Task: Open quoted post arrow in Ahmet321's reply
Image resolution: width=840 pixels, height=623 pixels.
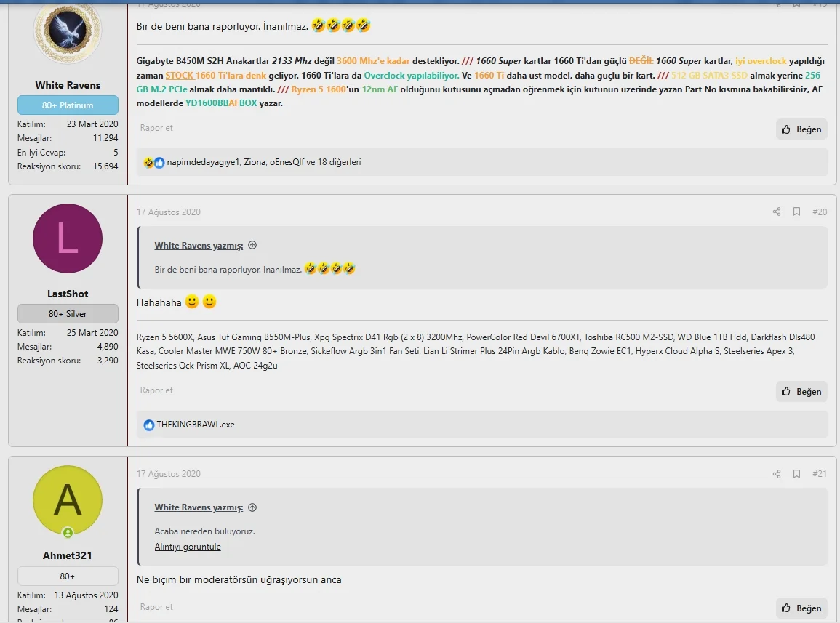Action: (252, 507)
